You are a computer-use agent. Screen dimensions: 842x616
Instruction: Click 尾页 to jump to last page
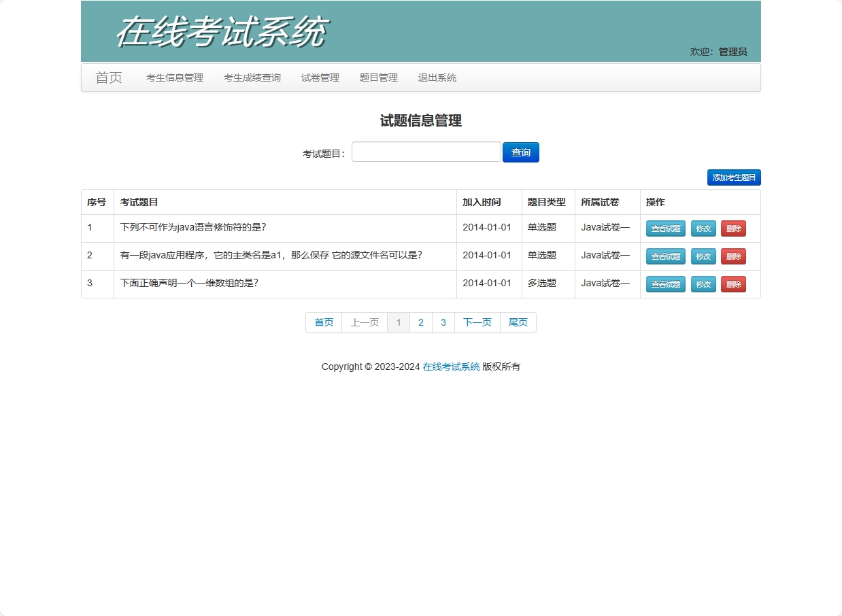[x=518, y=322]
